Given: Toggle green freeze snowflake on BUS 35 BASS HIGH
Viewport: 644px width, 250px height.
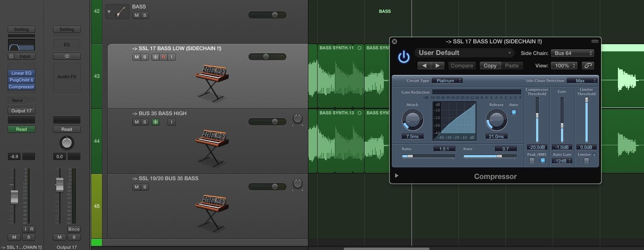Looking at the screenshot, I should click(x=155, y=122).
